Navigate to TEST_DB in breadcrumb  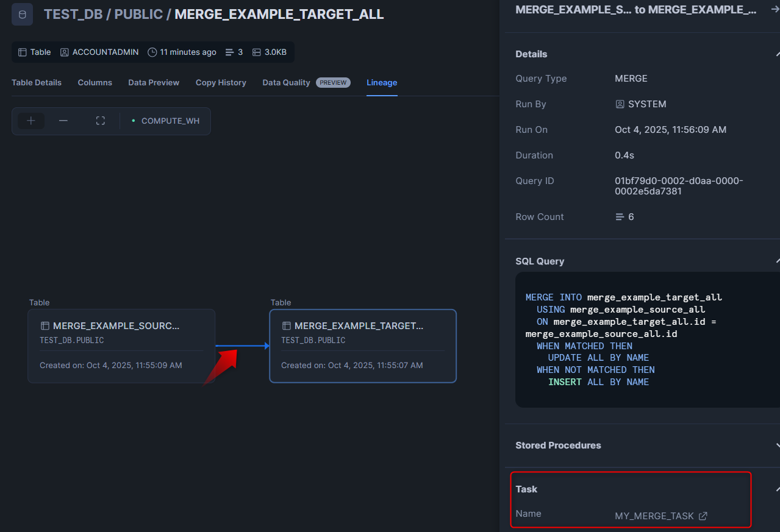(x=73, y=14)
